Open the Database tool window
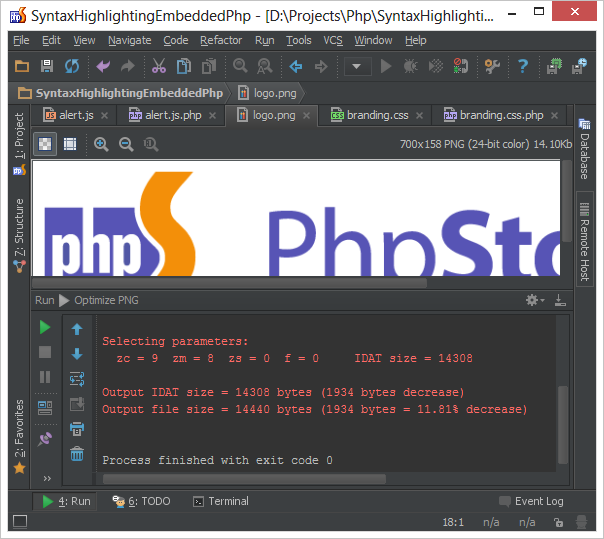Screen dimensions: 604x539 pos(584,149)
